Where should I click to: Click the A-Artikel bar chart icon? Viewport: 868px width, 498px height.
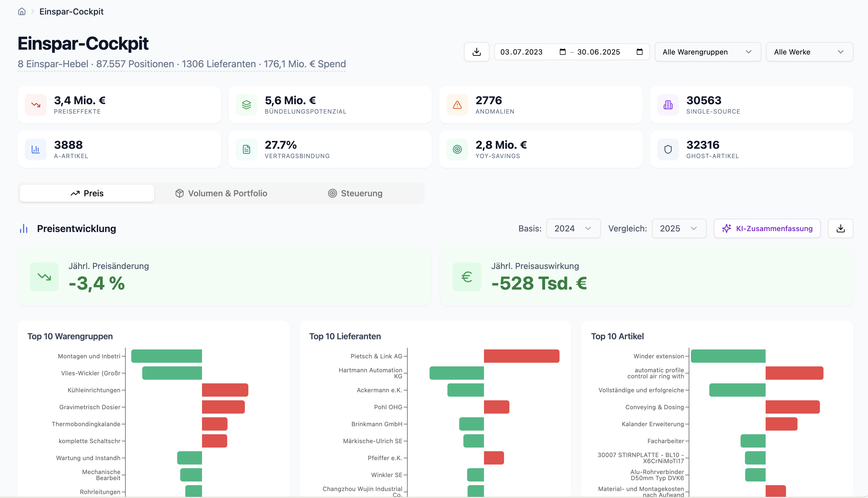point(36,149)
